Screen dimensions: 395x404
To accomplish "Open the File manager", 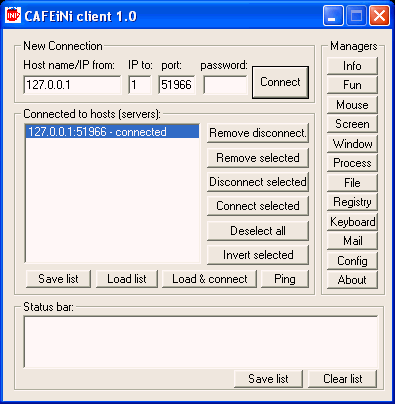I will tap(352, 183).
